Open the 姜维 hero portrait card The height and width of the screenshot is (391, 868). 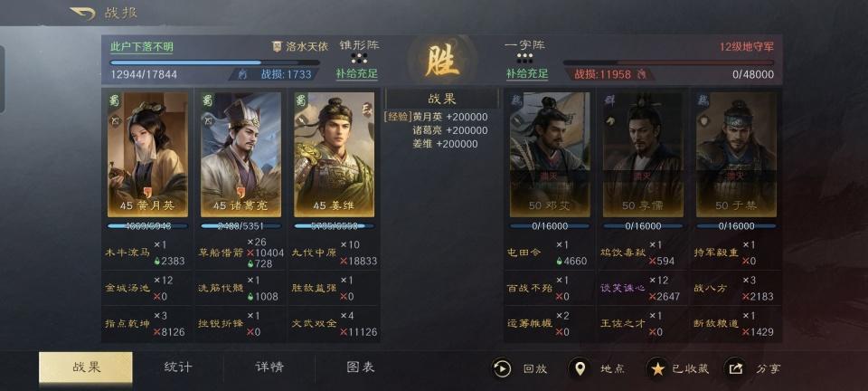(x=334, y=154)
